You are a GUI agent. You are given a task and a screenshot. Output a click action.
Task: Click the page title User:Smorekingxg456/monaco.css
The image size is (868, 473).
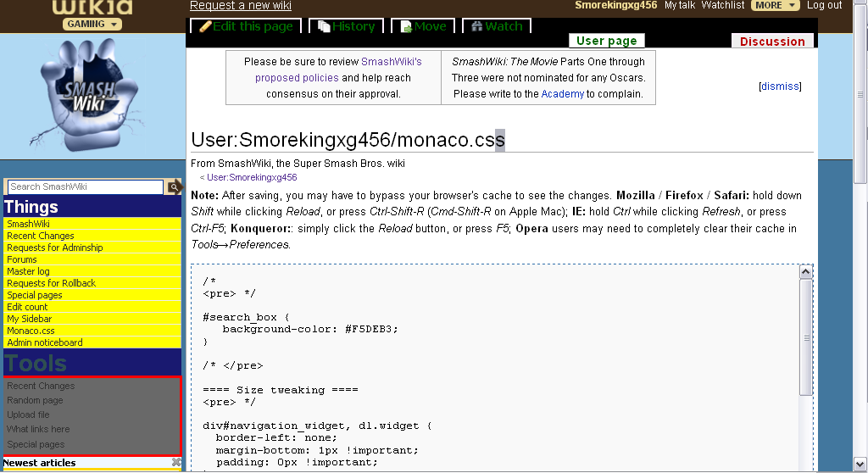click(348, 140)
